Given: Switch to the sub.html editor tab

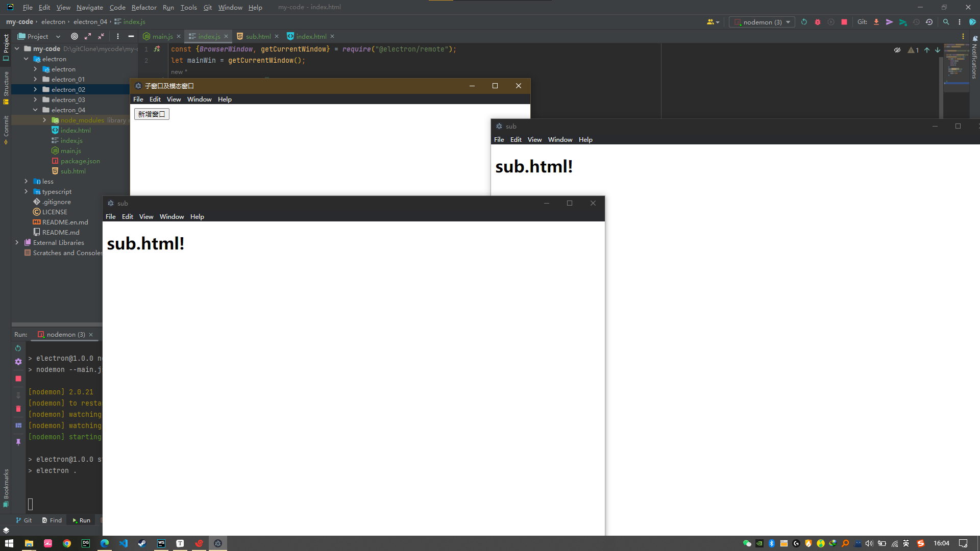Looking at the screenshot, I should (258, 36).
